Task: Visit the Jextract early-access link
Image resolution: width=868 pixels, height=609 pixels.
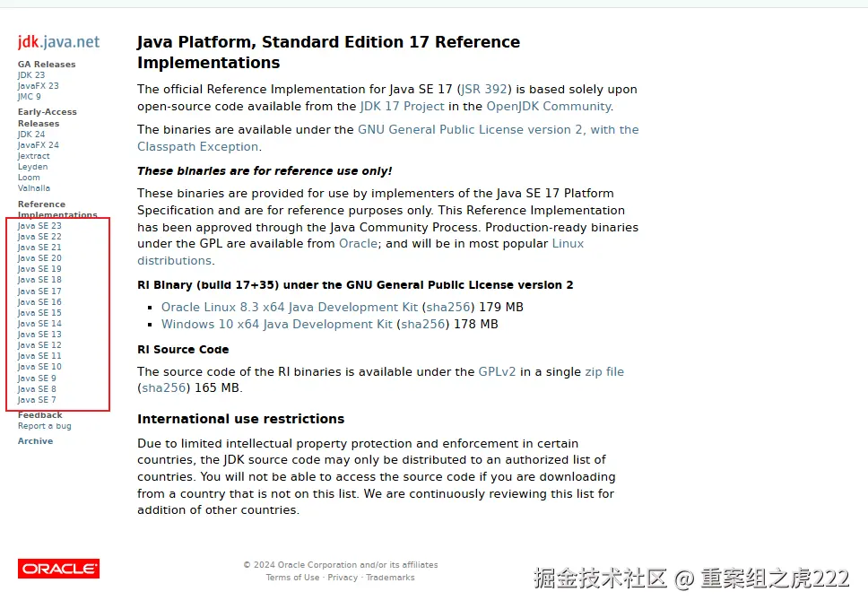Action: (34, 156)
